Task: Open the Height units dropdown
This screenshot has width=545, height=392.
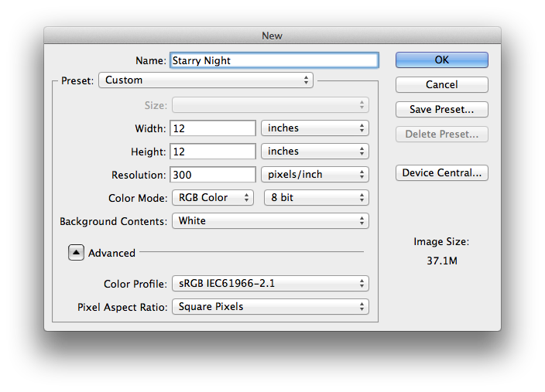Action: click(x=315, y=152)
